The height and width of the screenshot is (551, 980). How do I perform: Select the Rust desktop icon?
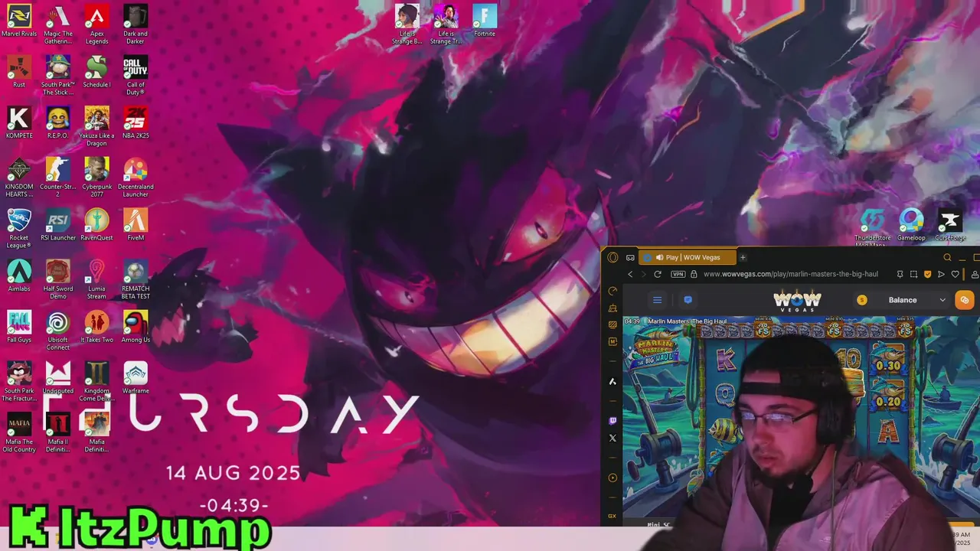[x=19, y=72]
